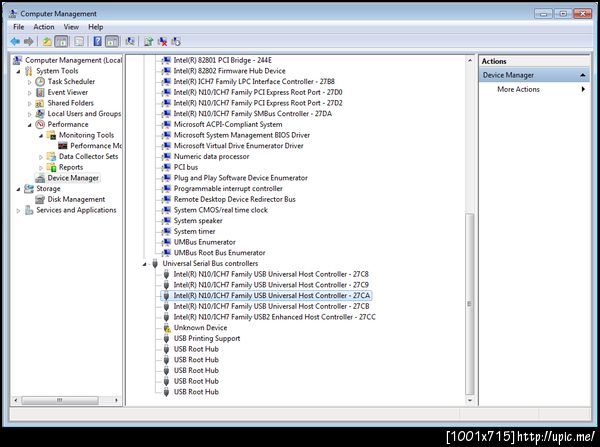The image size is (600, 447).
Task: Collapse the Storage tree node arrow
Action: click(18, 189)
